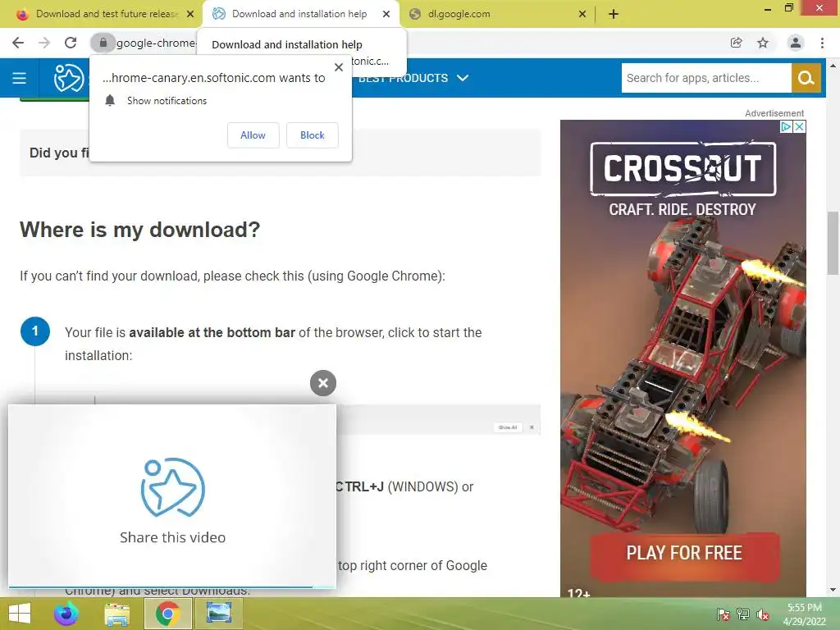The image size is (840, 630).
Task: Reload the current page
Action: tap(71, 43)
